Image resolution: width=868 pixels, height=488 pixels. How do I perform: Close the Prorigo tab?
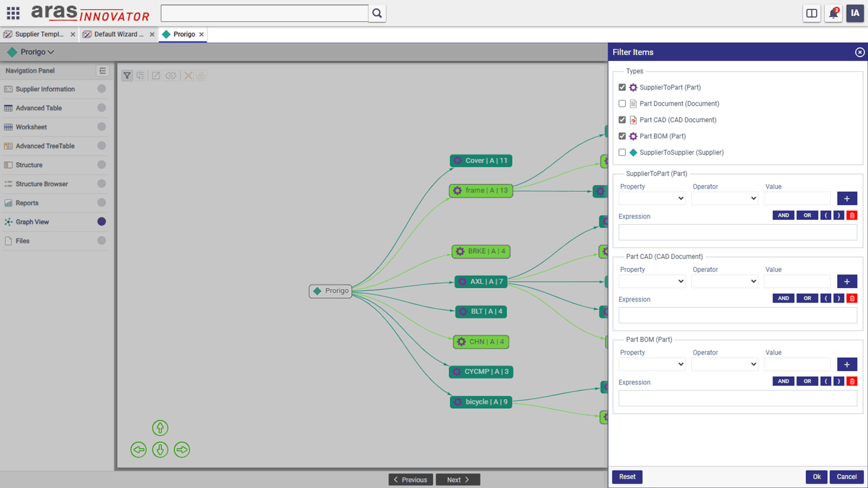[202, 34]
